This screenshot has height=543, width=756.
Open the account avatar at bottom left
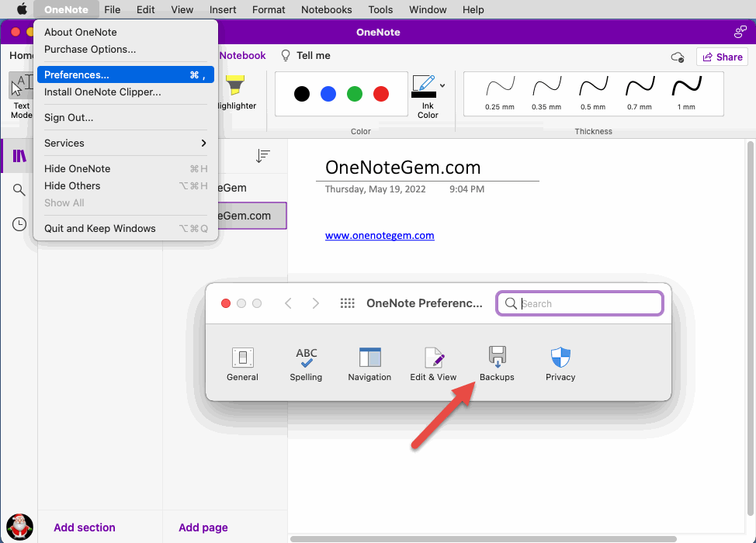pos(19,527)
